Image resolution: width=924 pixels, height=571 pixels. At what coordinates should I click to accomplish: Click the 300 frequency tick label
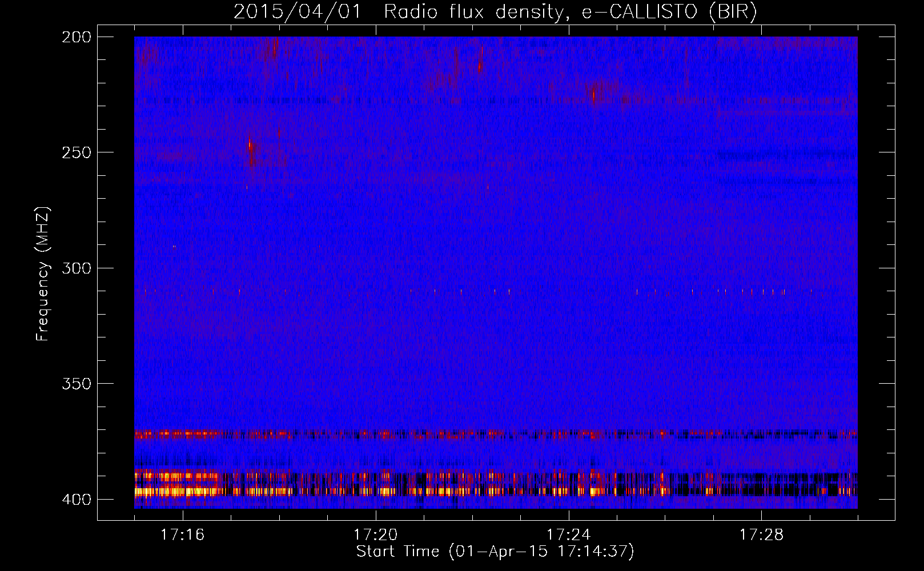(77, 268)
